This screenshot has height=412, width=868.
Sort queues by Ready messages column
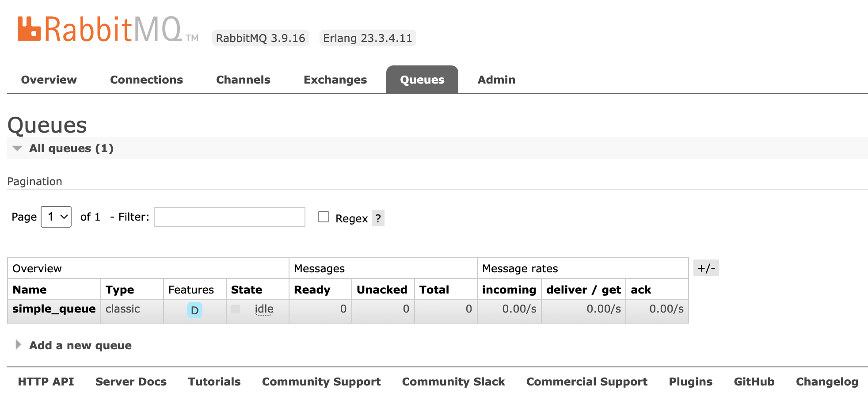(x=312, y=290)
